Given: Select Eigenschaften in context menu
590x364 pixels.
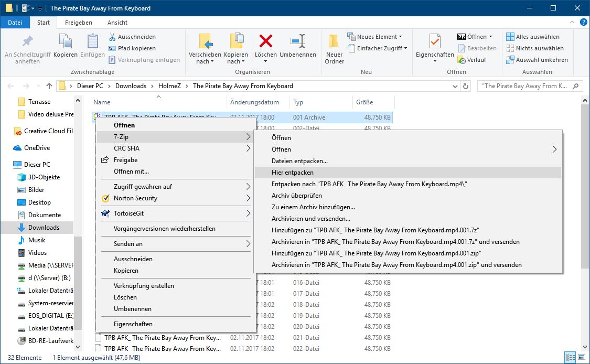Looking at the screenshot, I should 174,324.
